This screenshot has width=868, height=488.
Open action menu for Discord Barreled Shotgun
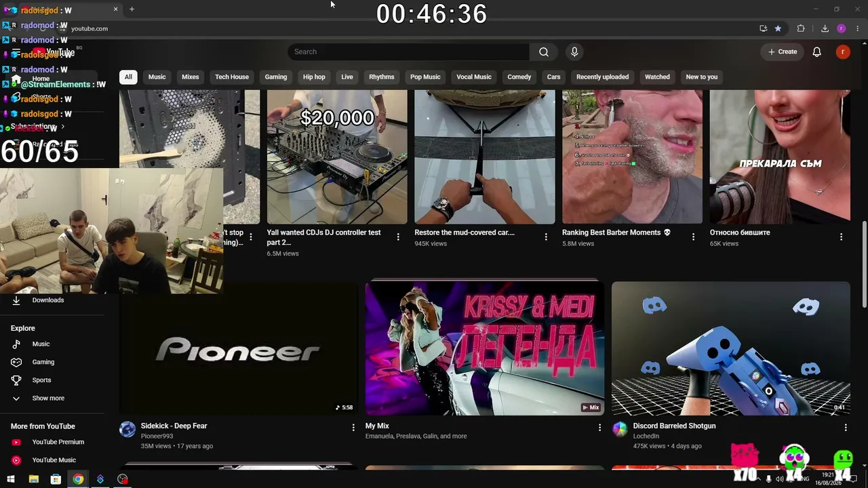[846, 428]
